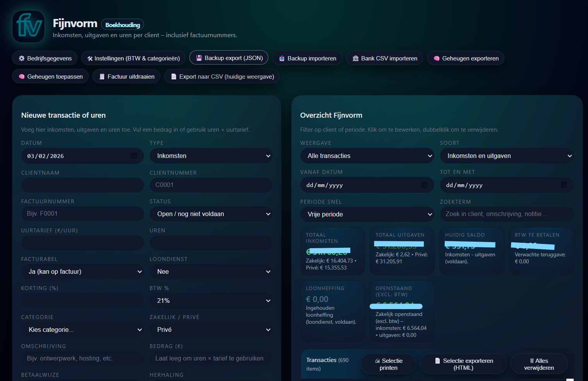588x381 pixels.
Task: Open Instellingen (BTW & categorieën)
Action: [134, 58]
